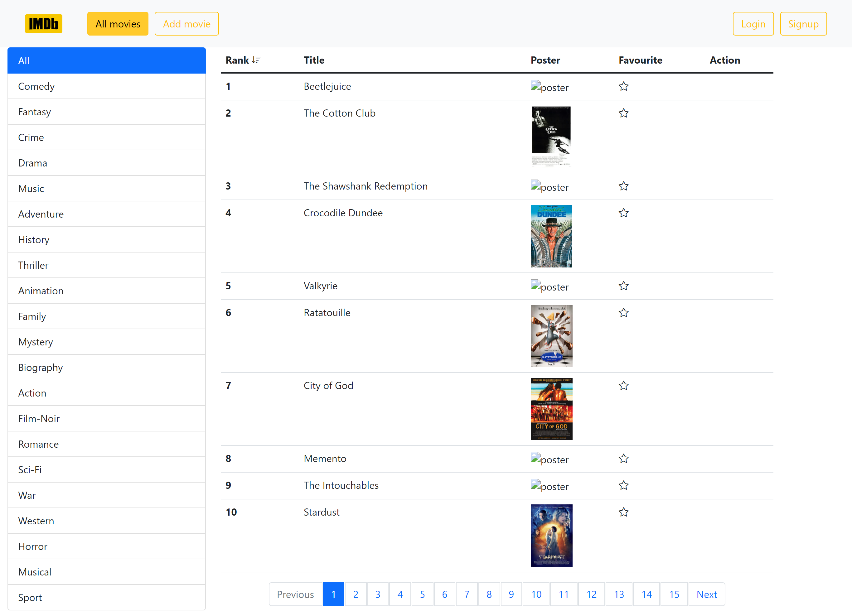Click the Stardust favourite star
The width and height of the screenshot is (852, 616).
coord(623,512)
